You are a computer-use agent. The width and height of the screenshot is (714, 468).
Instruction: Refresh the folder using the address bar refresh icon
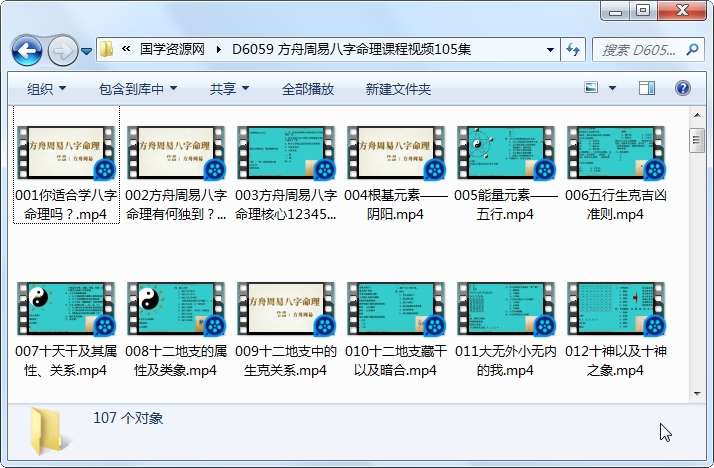(574, 49)
